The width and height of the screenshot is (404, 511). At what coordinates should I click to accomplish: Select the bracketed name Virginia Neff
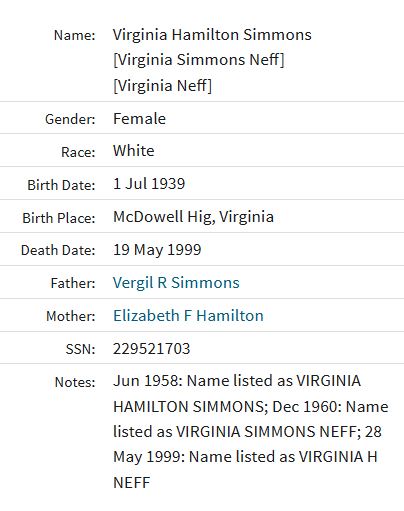click(162, 86)
